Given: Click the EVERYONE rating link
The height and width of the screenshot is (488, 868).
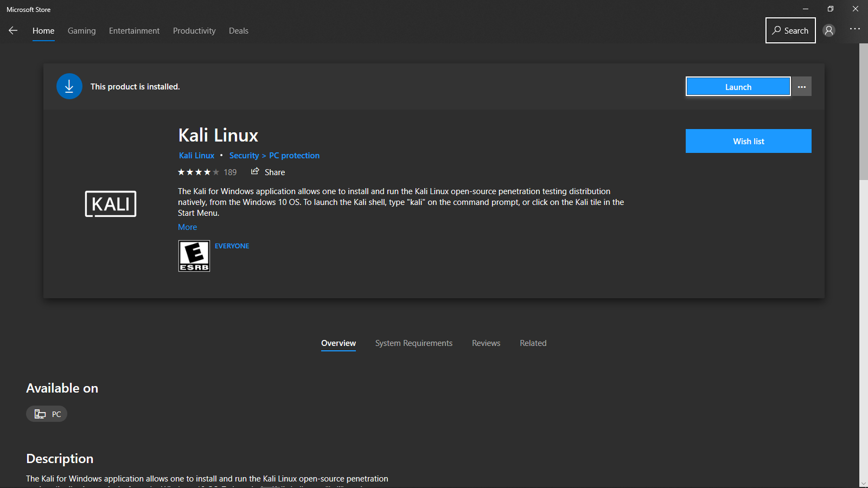Looking at the screenshot, I should click(232, 246).
